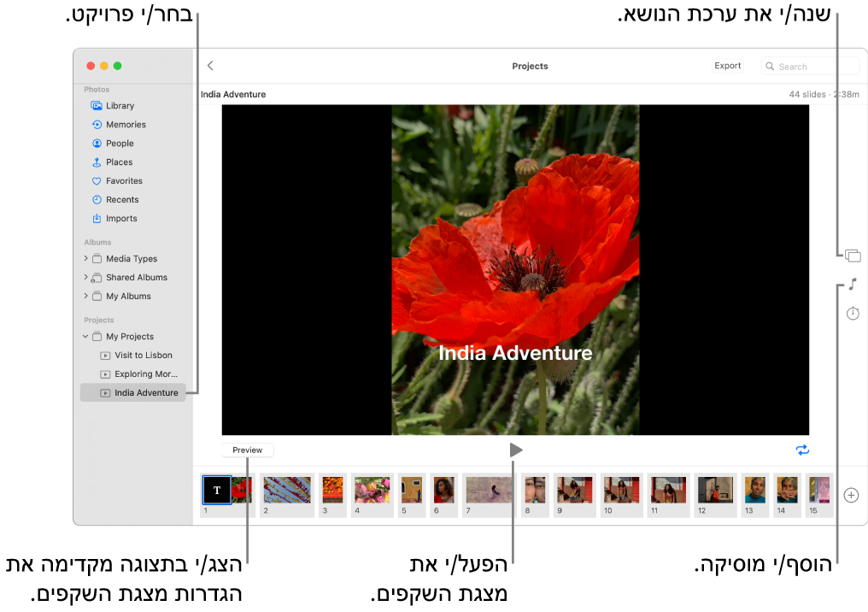Collapse the My Projects folder
This screenshot has width=868, height=612.
[85, 336]
